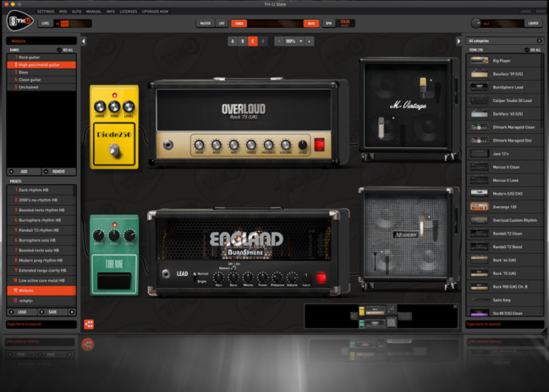549x392 pixels.
Task: Click the ADD bank plus icon
Action: click(11, 171)
